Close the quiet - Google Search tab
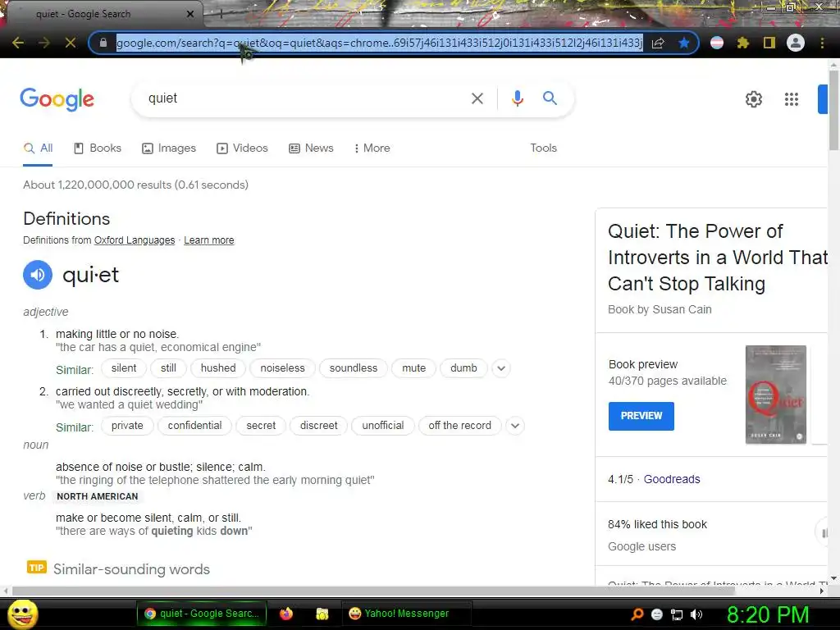This screenshot has height=630, width=840. (189, 15)
